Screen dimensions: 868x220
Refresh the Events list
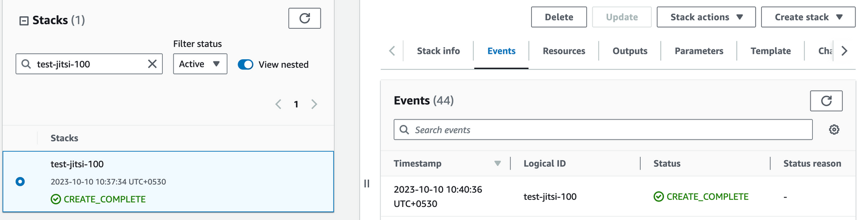pos(826,100)
